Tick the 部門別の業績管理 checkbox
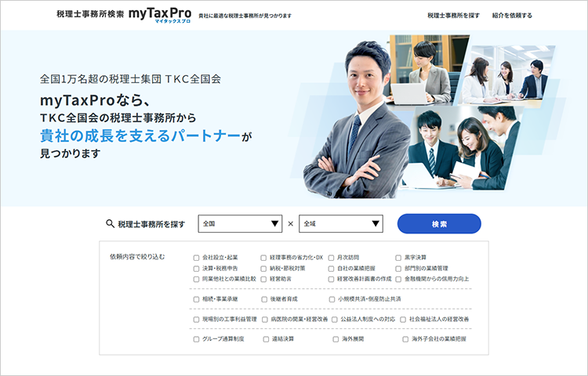588x376 pixels. [x=398, y=269]
